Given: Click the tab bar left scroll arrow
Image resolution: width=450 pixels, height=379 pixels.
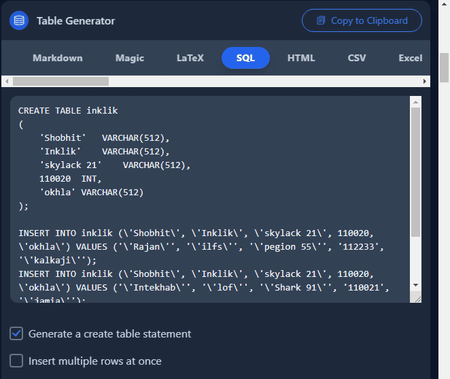Looking at the screenshot, I should pos(7,81).
